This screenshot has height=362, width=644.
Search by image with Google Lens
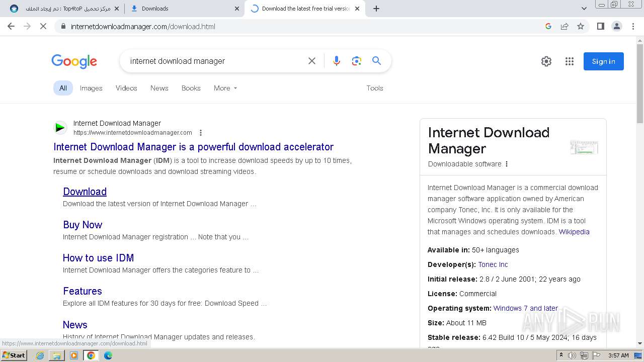(x=357, y=61)
